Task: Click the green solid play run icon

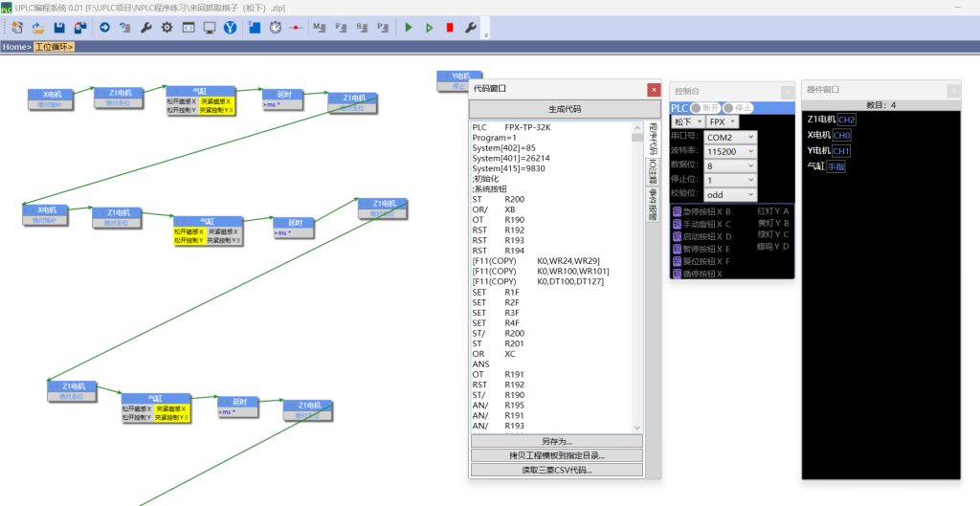Action: coord(408,28)
